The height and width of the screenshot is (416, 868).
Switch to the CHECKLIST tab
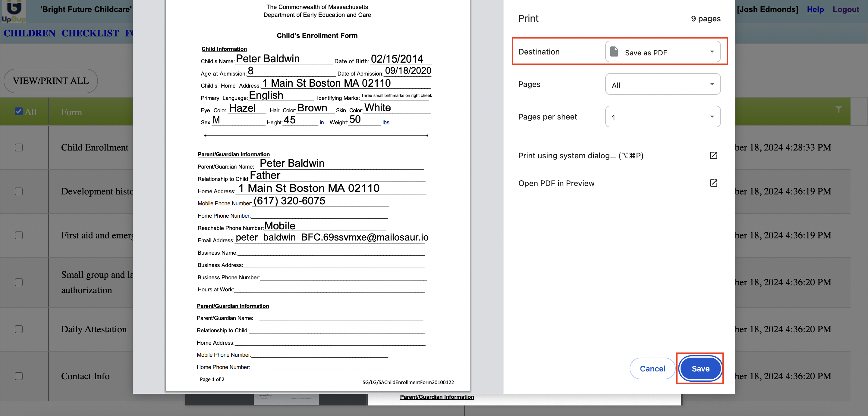pyautogui.click(x=90, y=33)
